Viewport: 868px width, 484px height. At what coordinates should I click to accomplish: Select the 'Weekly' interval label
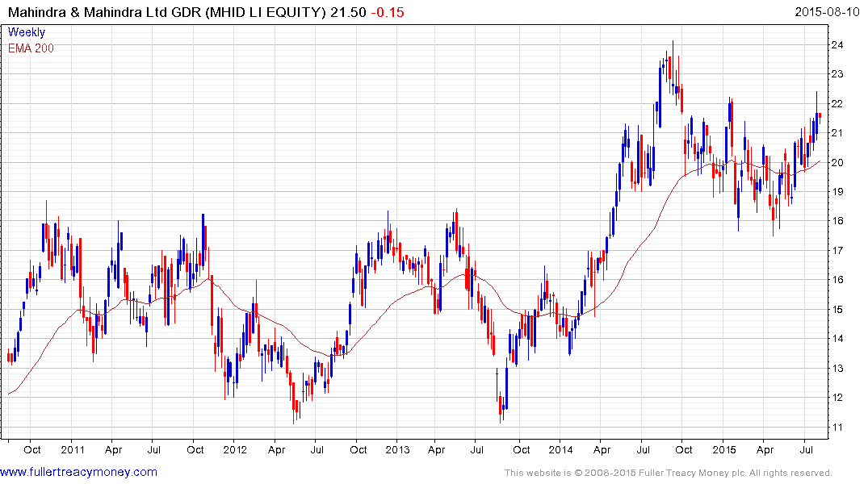pos(27,32)
